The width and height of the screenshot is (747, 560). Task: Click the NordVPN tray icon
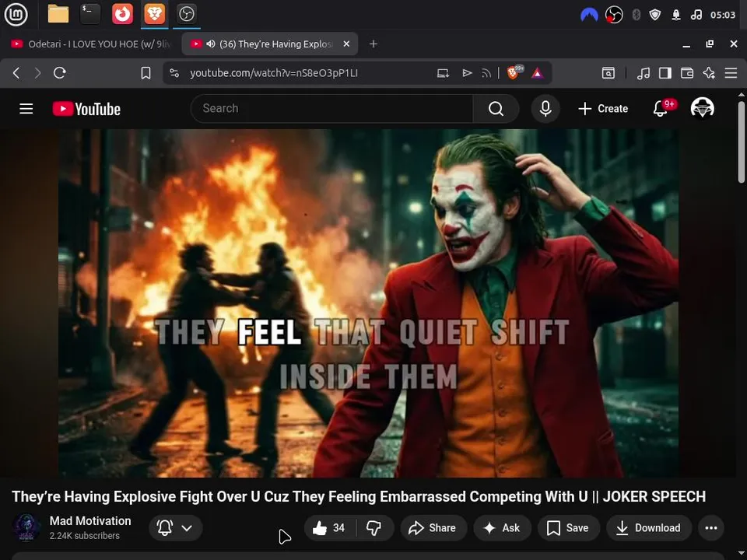(x=589, y=15)
